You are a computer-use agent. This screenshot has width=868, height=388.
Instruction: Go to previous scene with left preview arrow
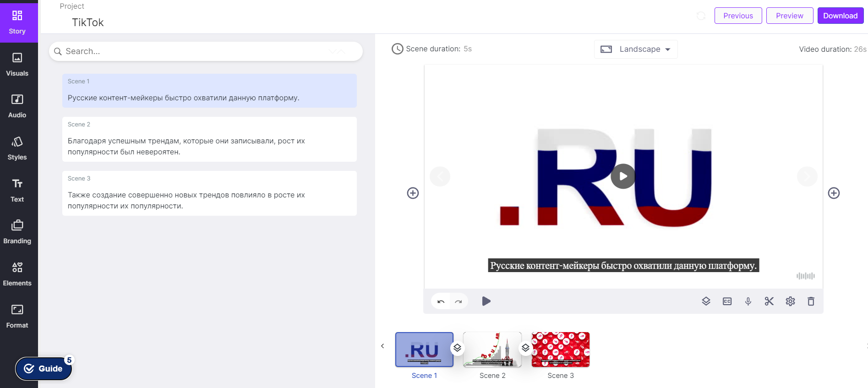440,176
